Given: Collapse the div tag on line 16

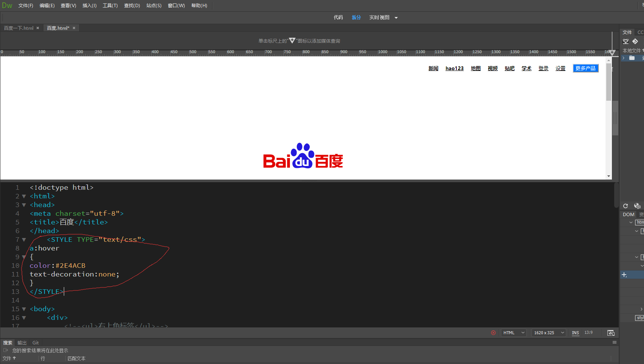Looking at the screenshot, I should tap(24, 318).
